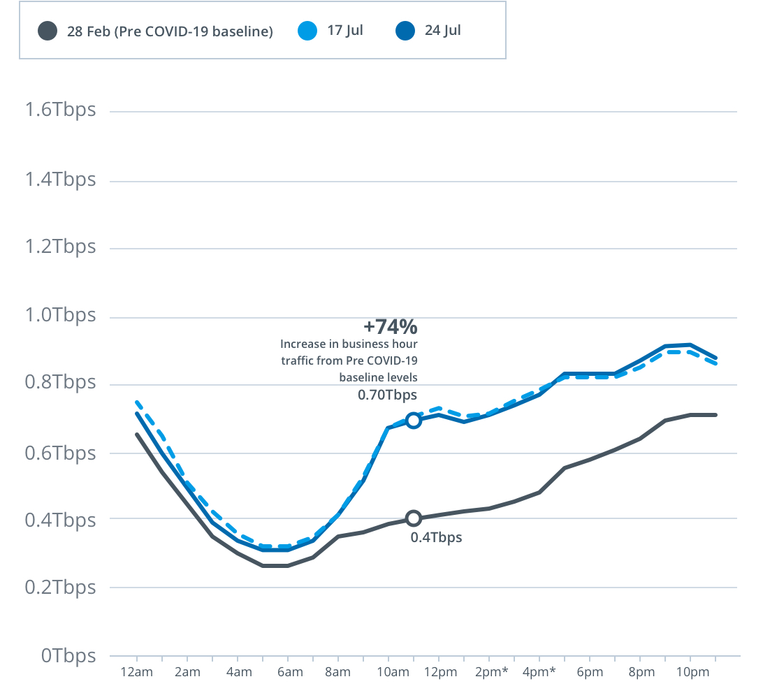Select the 17 Jul legend label
The width and height of the screenshot is (763, 700).
tap(345, 31)
